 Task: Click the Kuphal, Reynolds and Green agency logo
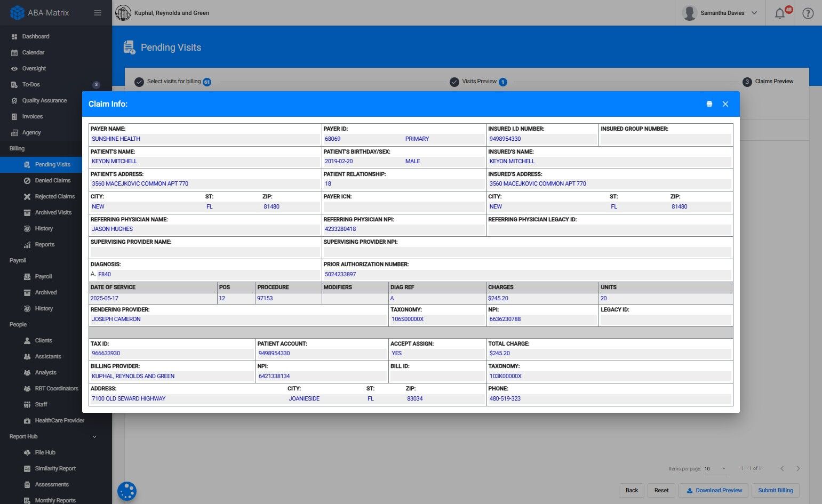(x=123, y=13)
